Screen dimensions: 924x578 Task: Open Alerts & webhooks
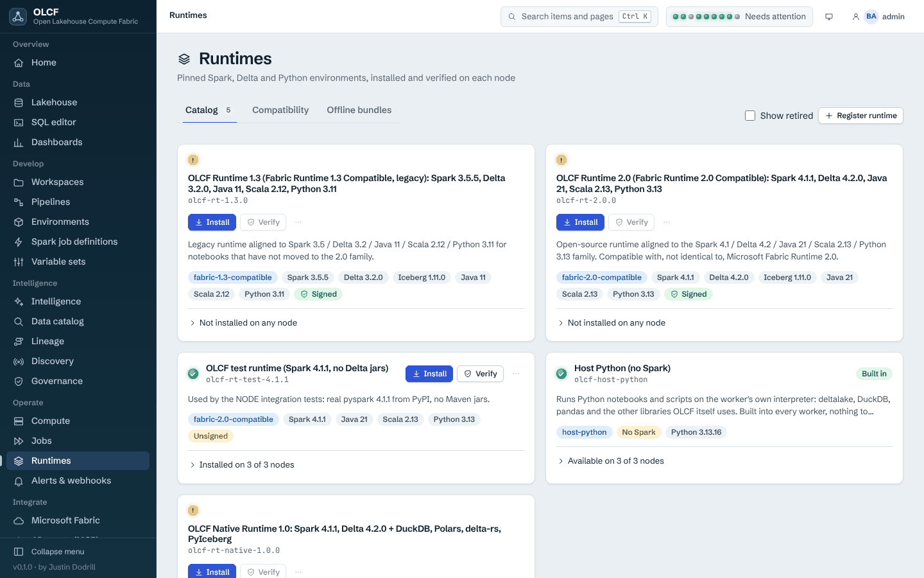(78, 480)
